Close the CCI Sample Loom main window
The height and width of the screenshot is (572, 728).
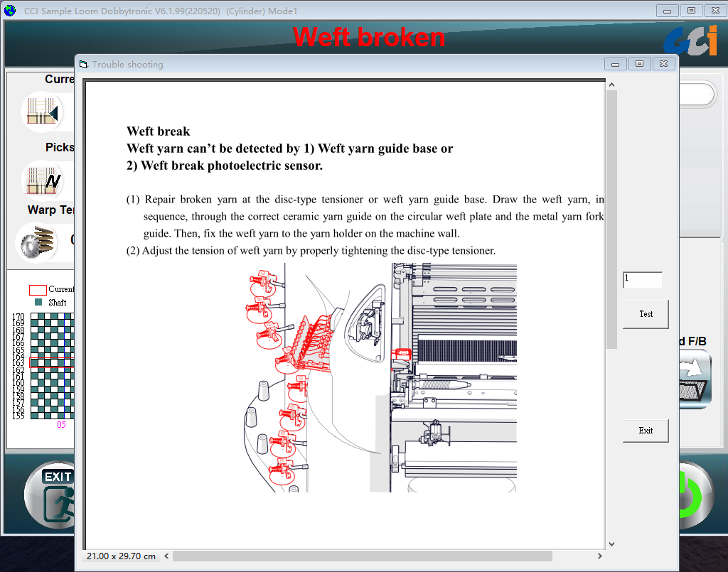tap(715, 11)
